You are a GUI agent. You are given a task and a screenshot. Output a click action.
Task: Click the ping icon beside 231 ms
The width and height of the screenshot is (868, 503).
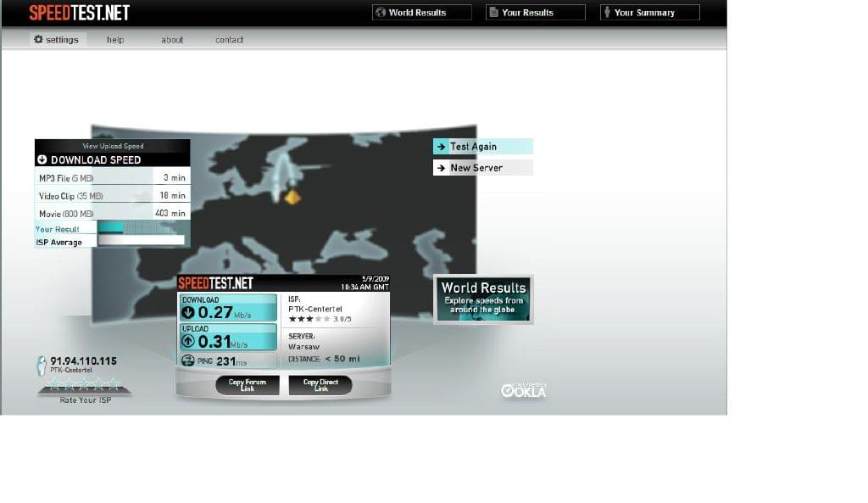[x=188, y=360]
